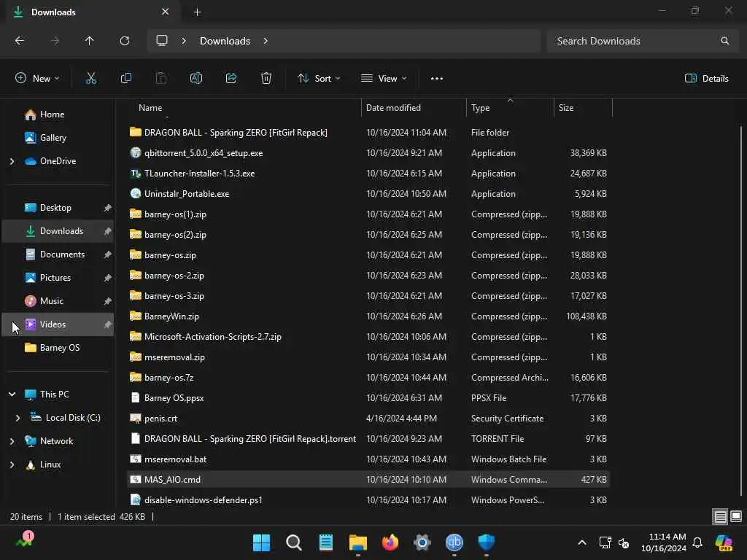Switch to details list view icon
Viewport: 747px width, 560px height.
pyautogui.click(x=720, y=516)
